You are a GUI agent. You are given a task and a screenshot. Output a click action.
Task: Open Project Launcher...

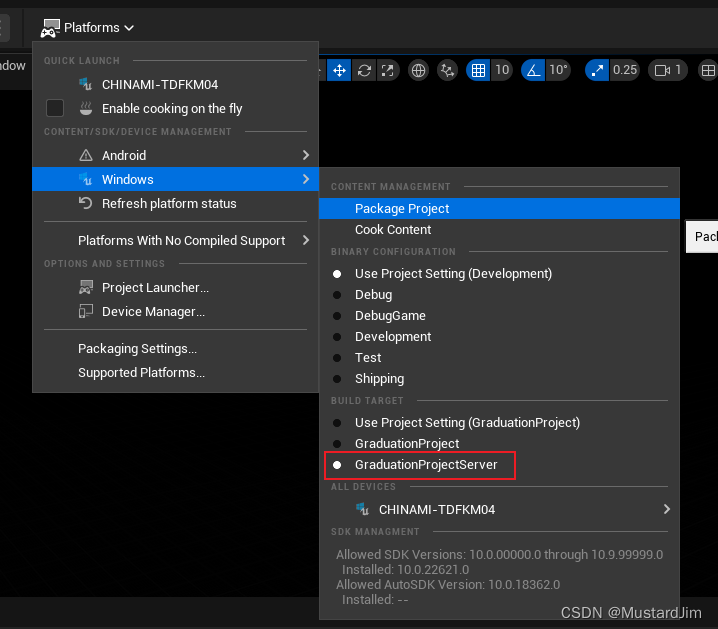pyautogui.click(x=175, y=287)
